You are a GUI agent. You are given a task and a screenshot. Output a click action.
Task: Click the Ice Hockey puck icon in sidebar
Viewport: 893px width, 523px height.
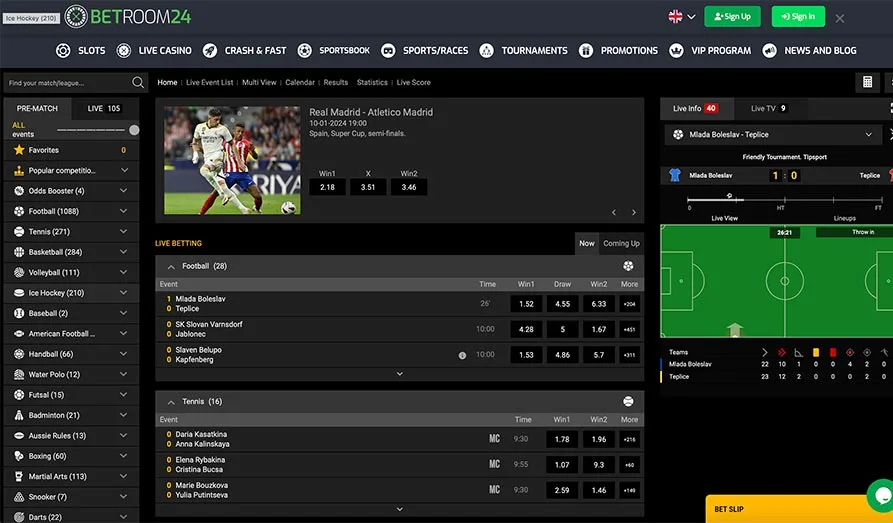(19, 293)
